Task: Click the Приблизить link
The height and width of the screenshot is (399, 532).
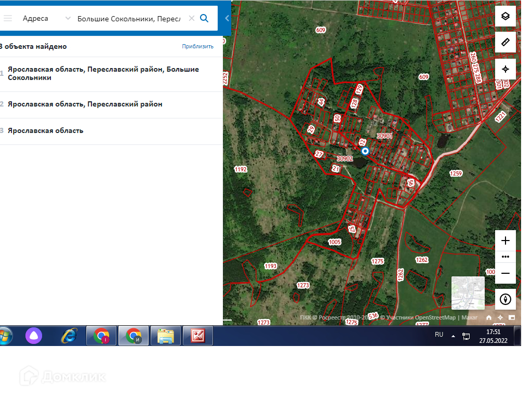Action: [197, 46]
